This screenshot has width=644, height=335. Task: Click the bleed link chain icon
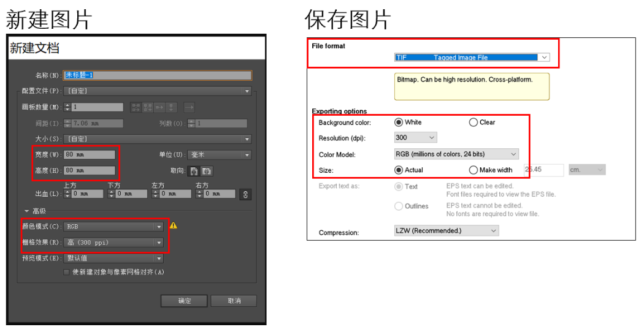[246, 194]
